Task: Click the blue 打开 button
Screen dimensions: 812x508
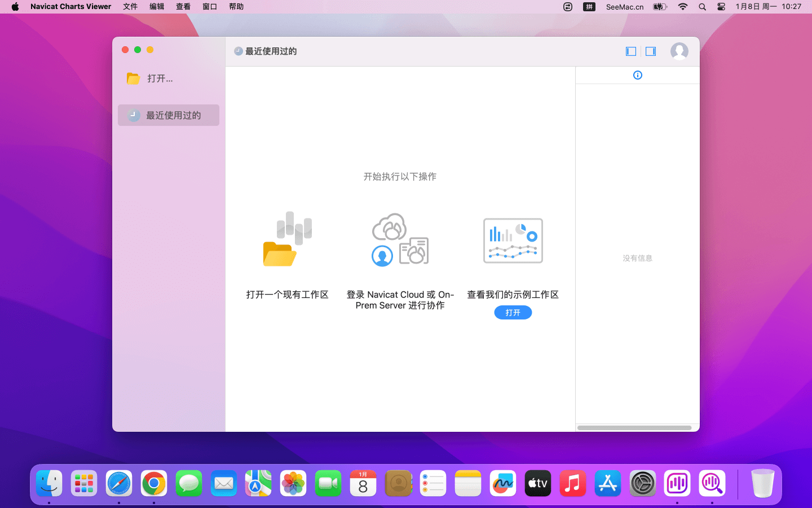Action: [513, 313]
